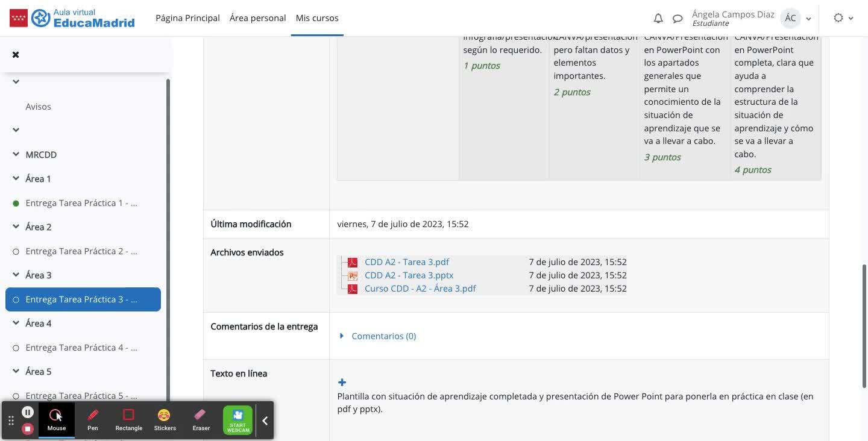Click the '4 puntos' rubric level
Viewport: 868px width, 441px height.
click(753, 170)
